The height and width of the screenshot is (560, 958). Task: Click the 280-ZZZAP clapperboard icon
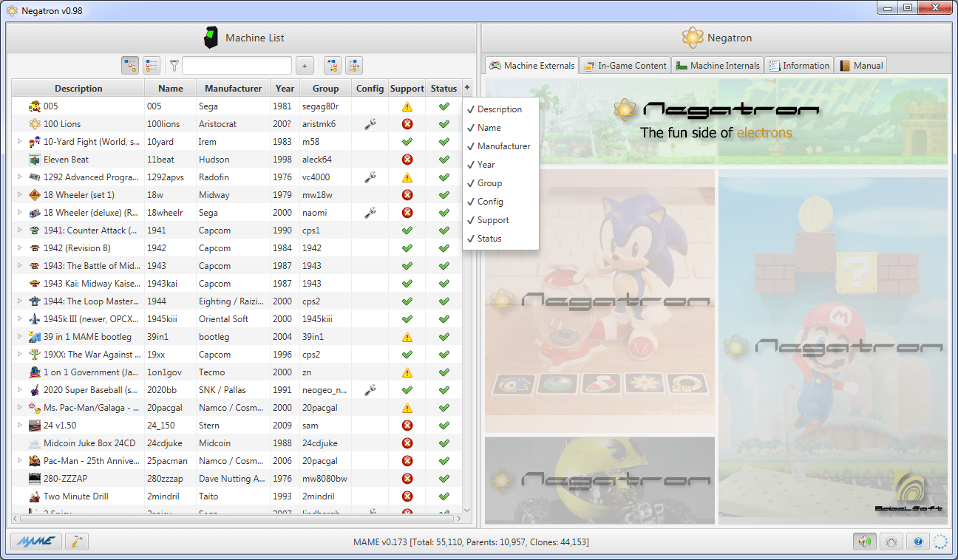pyautogui.click(x=35, y=479)
